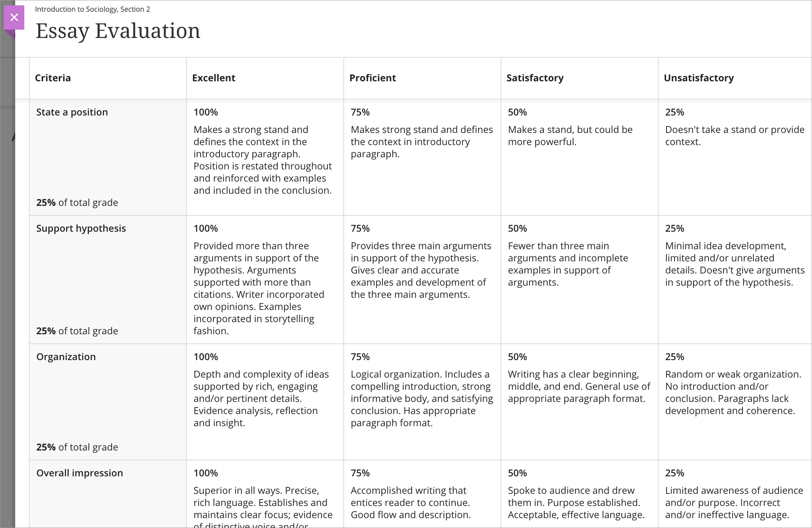Screen dimensions: 812x528
Task: Close the Essay Evaluation rubric dialog
Action: (x=14, y=17)
